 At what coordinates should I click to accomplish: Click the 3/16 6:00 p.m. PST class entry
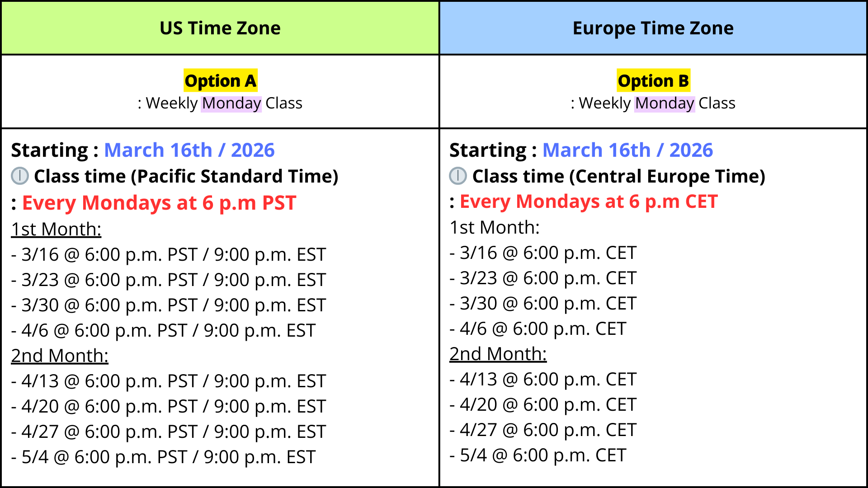click(x=168, y=254)
